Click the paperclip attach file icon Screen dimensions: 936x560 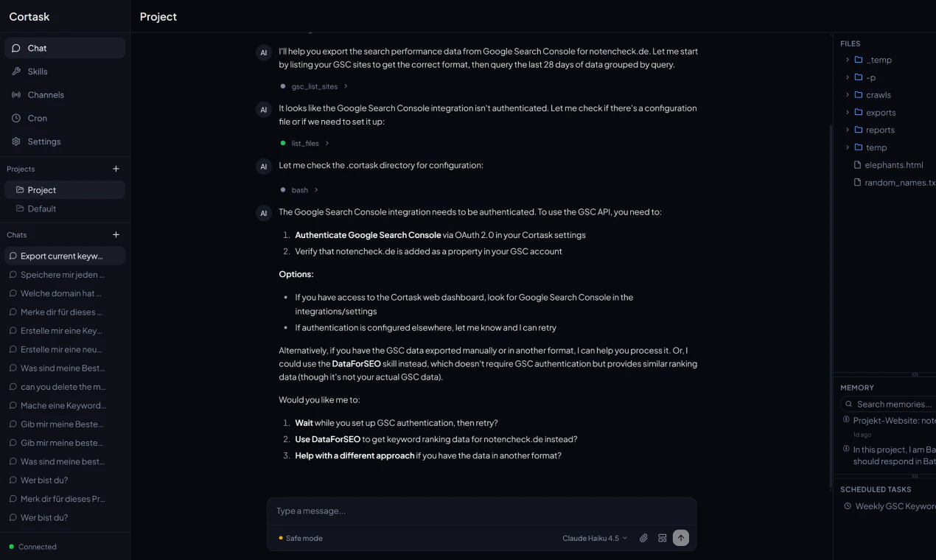coord(643,538)
